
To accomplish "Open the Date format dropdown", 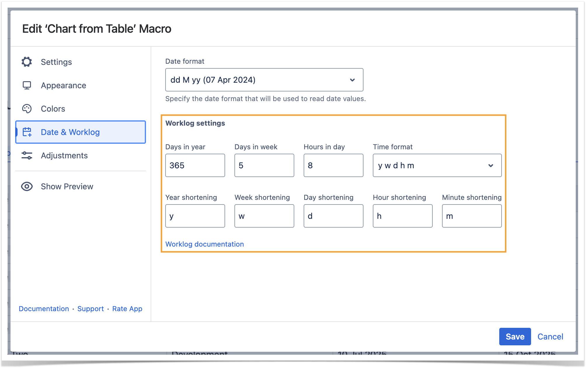I will (x=264, y=80).
